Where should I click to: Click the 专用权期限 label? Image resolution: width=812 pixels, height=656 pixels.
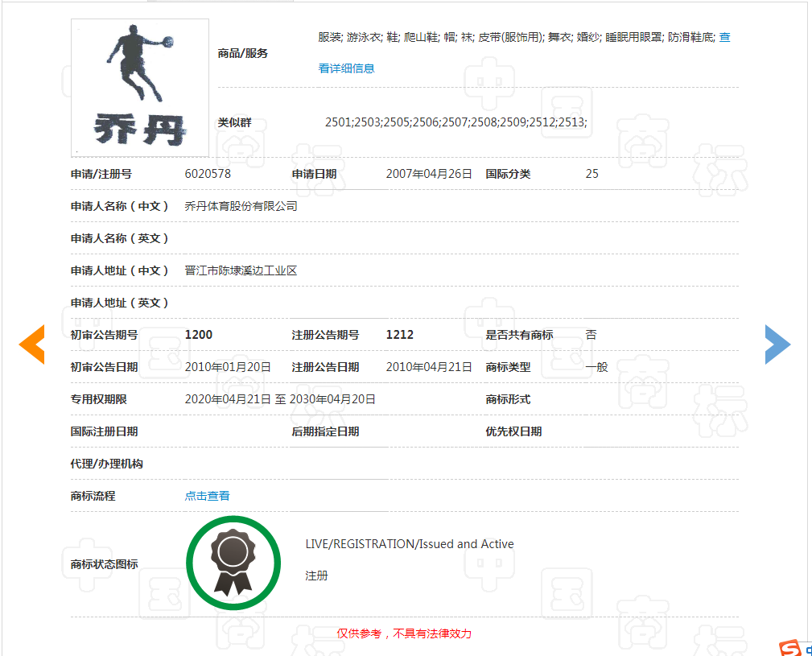pyautogui.click(x=98, y=399)
